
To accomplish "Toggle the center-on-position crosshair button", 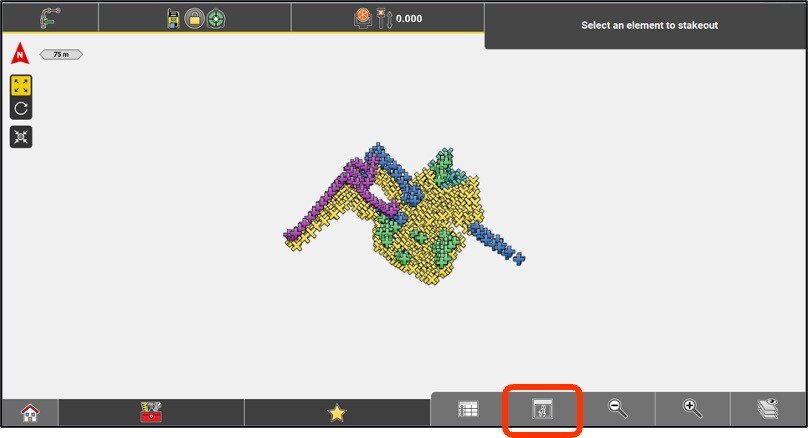I will pos(21,137).
